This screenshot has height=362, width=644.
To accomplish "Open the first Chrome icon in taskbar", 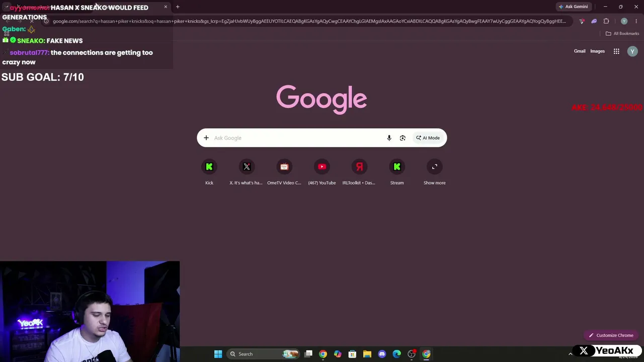I will tap(323, 354).
